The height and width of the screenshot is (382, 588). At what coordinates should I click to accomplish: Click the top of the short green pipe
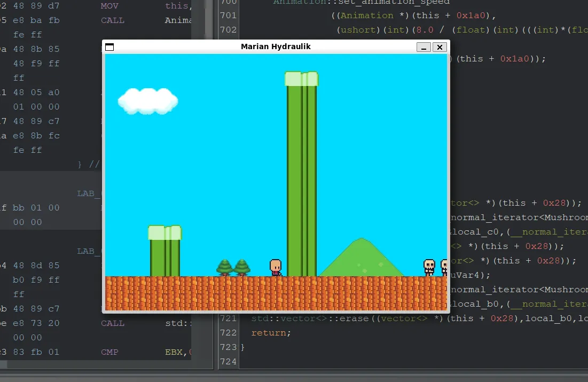coord(164,232)
